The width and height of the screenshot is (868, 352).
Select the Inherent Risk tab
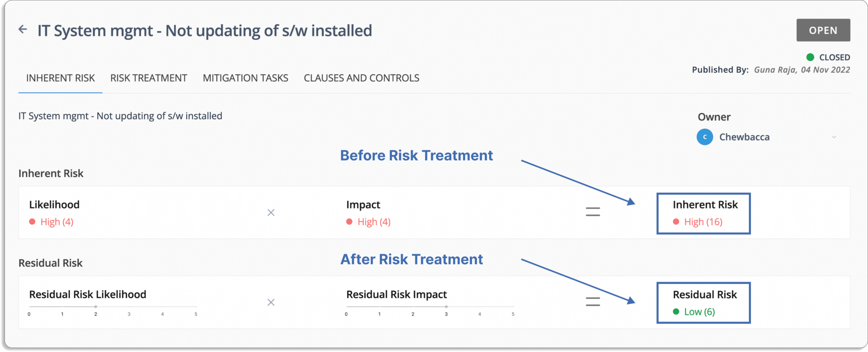click(60, 78)
